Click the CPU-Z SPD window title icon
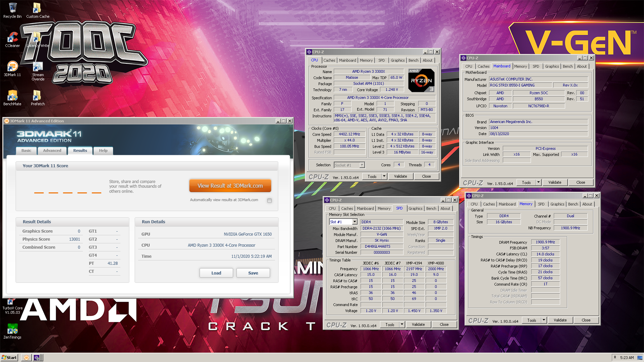This screenshot has height=362, width=644. [327, 200]
